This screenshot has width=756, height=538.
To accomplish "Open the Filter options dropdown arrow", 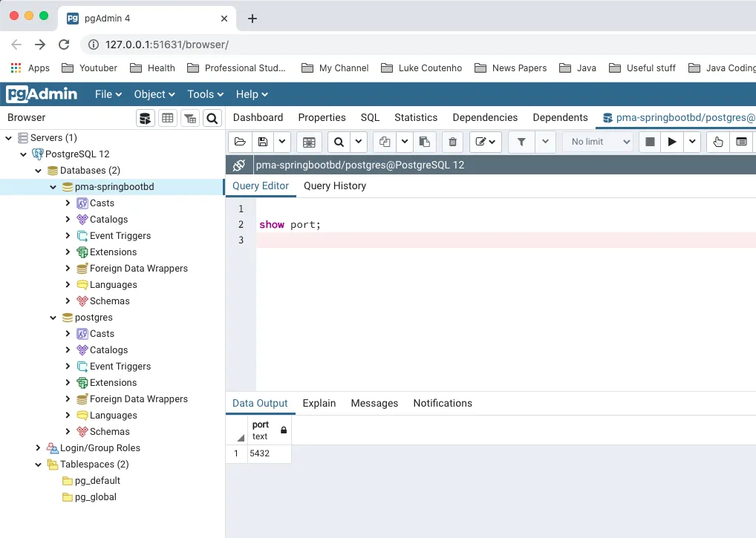I will click(545, 142).
